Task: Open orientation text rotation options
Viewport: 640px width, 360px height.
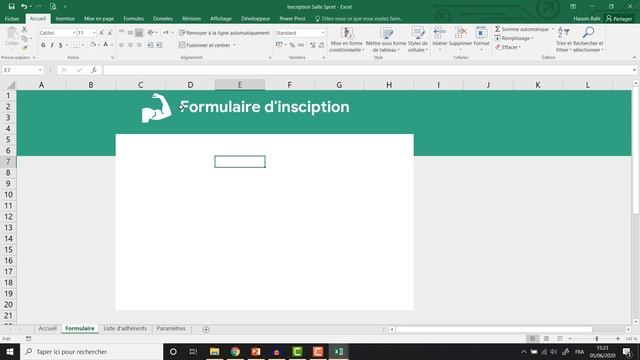Action: pyautogui.click(x=151, y=33)
